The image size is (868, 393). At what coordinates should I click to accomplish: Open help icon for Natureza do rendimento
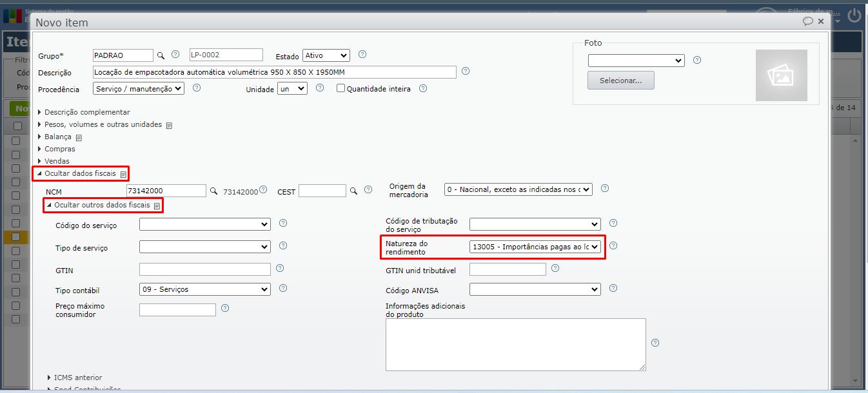[613, 245]
